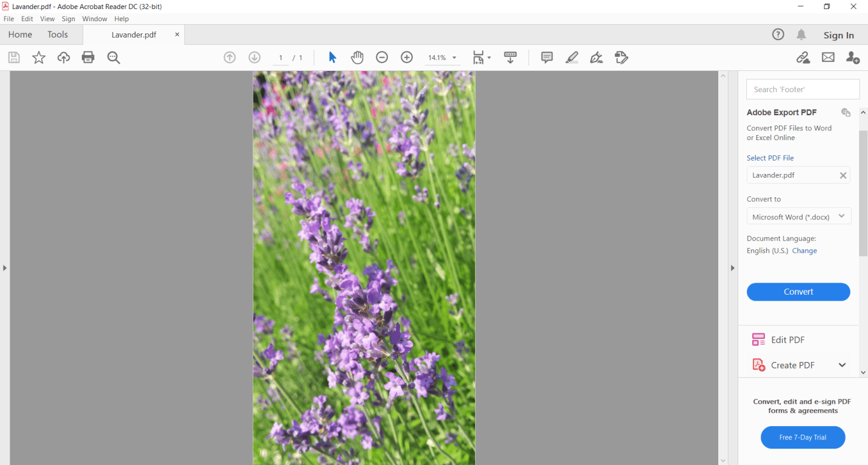Viewport: 868px width, 465px height.
Task: Click the right pane vertical scrollbar thumb
Action: 863,193
